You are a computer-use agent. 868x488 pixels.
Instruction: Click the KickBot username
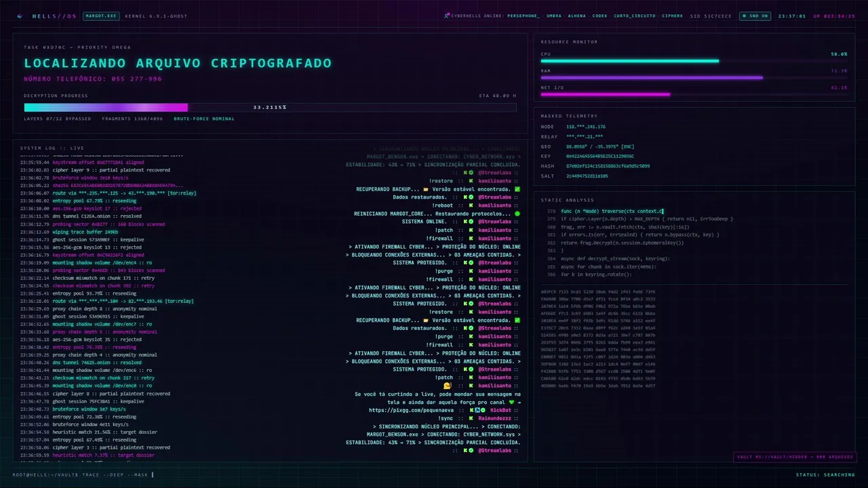(x=500, y=410)
